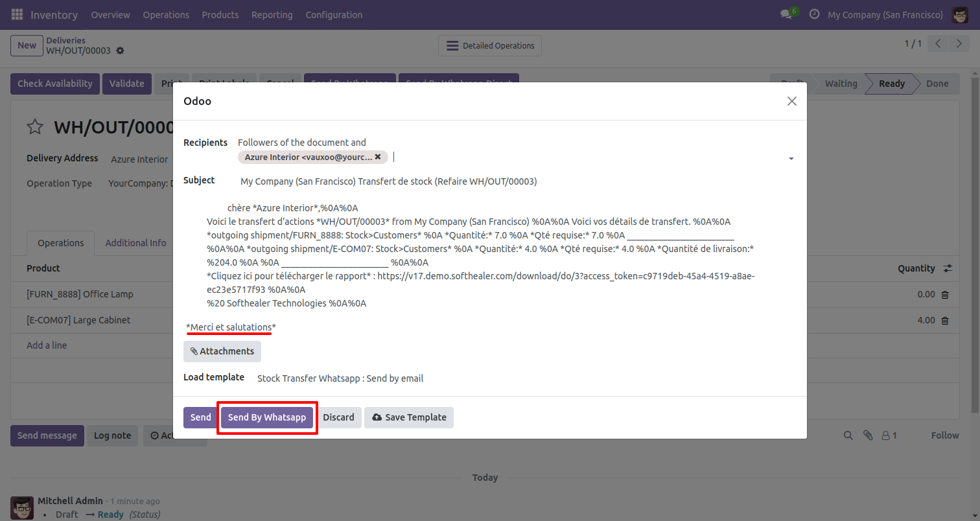The width and height of the screenshot is (980, 521).
Task: Open the Reporting menu
Action: coord(272,14)
